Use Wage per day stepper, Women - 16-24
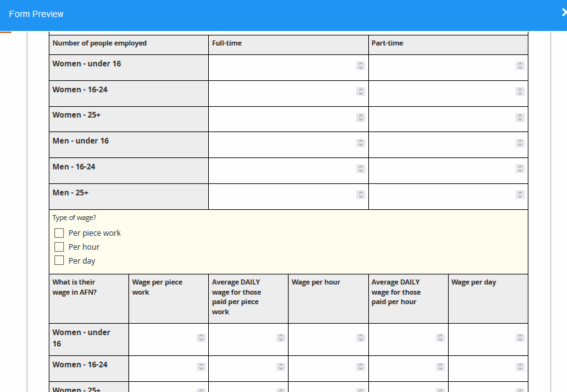 520,367
